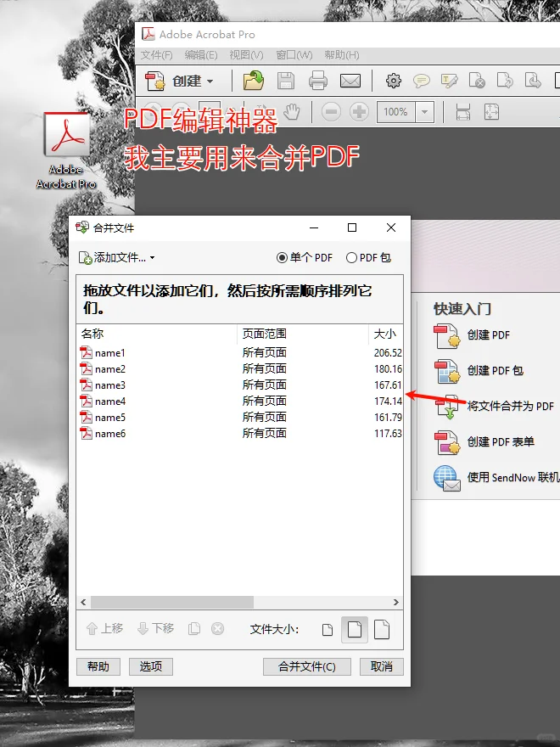
Task: Click the 100% zoom value field
Action: [395, 112]
